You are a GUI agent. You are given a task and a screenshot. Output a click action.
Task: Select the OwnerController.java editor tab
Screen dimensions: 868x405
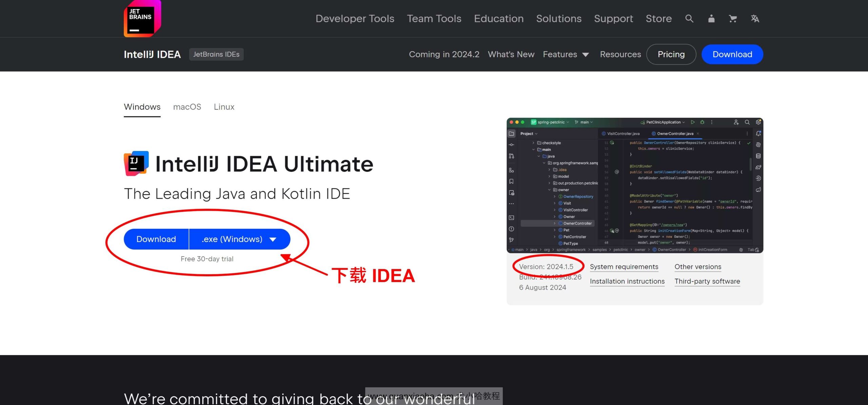click(x=675, y=134)
